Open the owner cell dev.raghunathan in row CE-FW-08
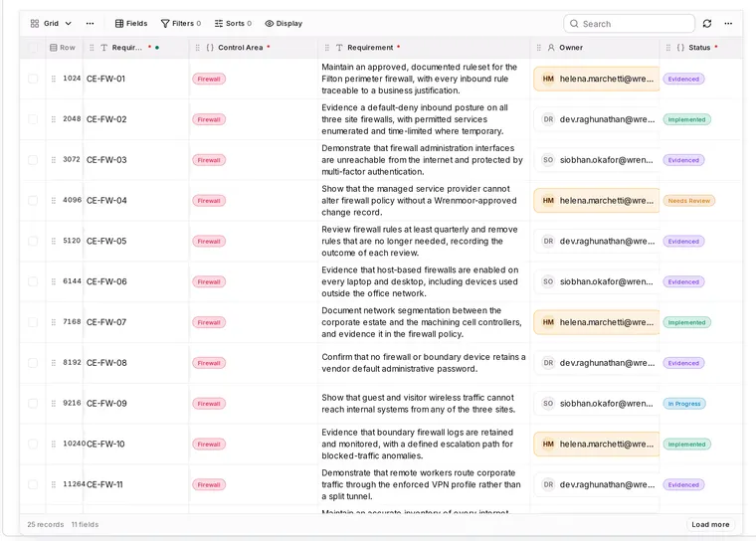The image size is (756, 541). 597,363
